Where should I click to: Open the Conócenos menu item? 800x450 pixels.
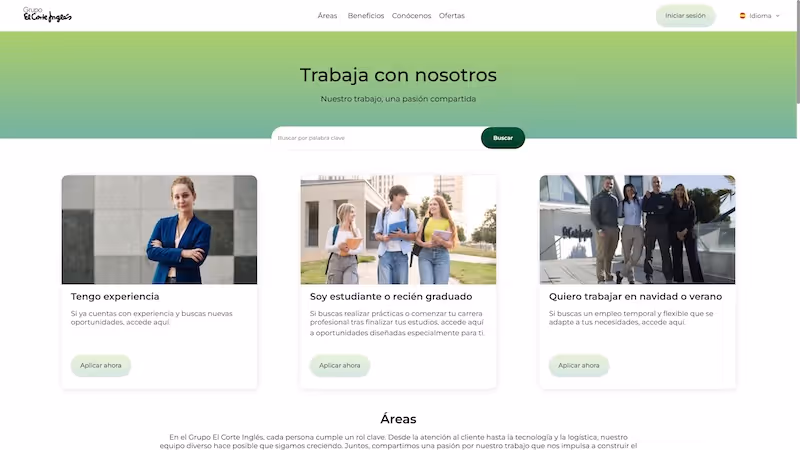pos(411,16)
